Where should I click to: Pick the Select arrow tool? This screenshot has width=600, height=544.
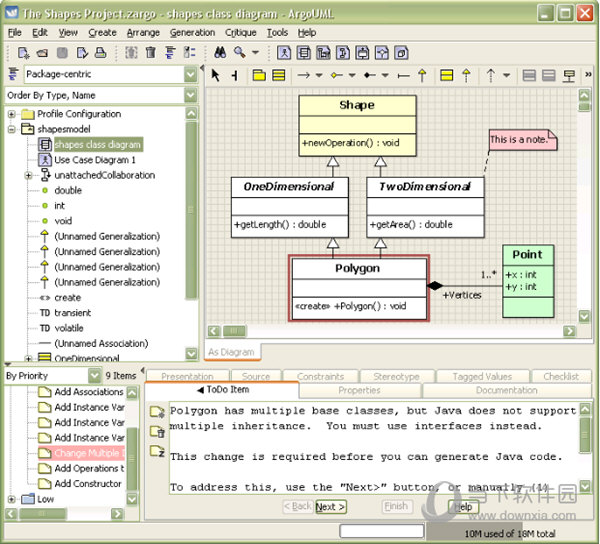[216, 75]
